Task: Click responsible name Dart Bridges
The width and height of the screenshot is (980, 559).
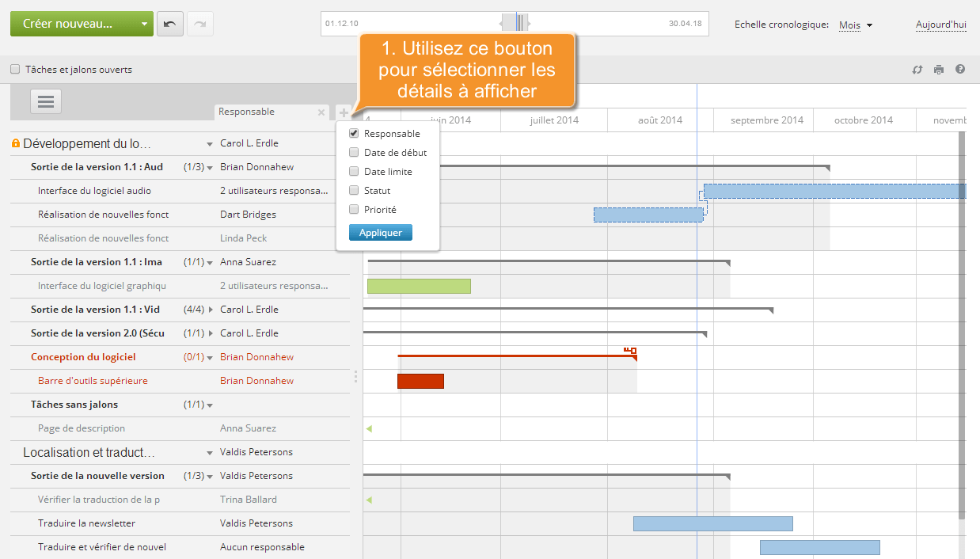Action: pyautogui.click(x=248, y=215)
